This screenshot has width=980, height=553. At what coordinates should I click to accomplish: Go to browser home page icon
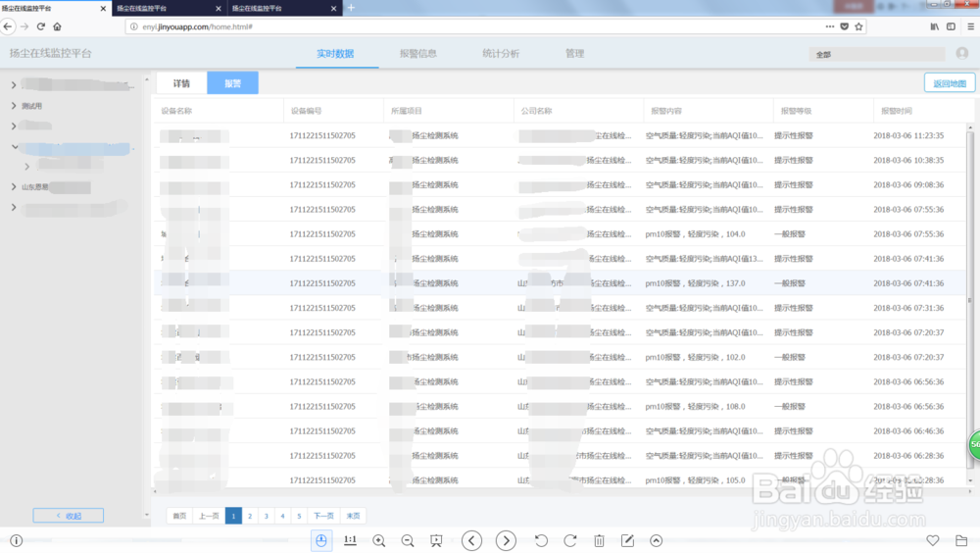58,26
